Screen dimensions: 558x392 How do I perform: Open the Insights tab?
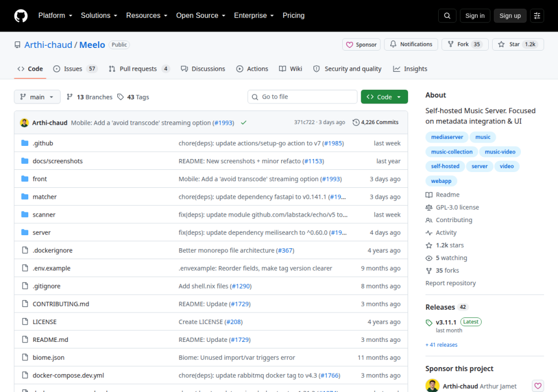tap(410, 69)
